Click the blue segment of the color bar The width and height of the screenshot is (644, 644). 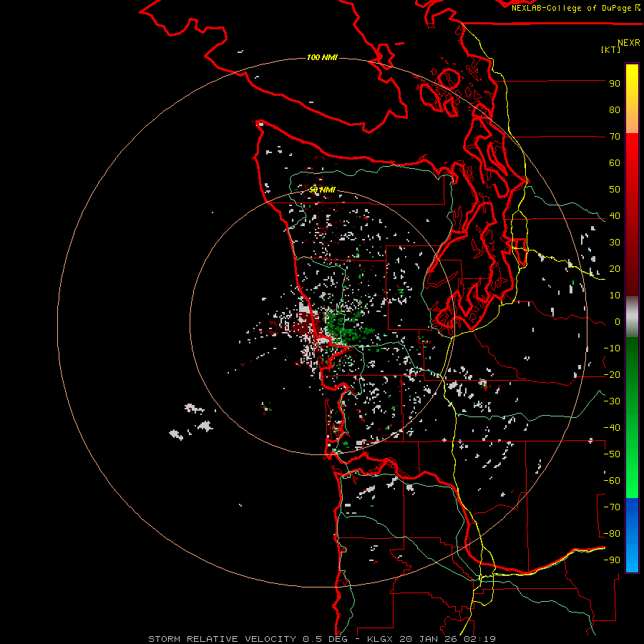[632, 535]
